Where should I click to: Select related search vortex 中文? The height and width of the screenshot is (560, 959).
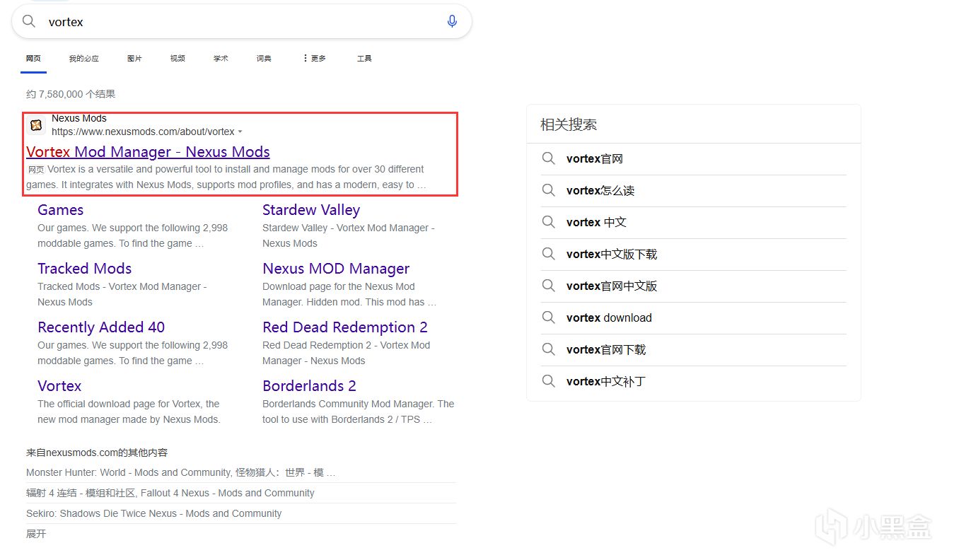596,223
